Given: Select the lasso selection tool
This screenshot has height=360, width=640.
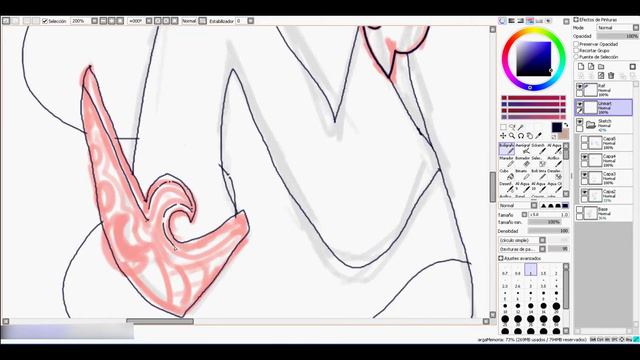Looking at the screenshot, I should (512, 127).
